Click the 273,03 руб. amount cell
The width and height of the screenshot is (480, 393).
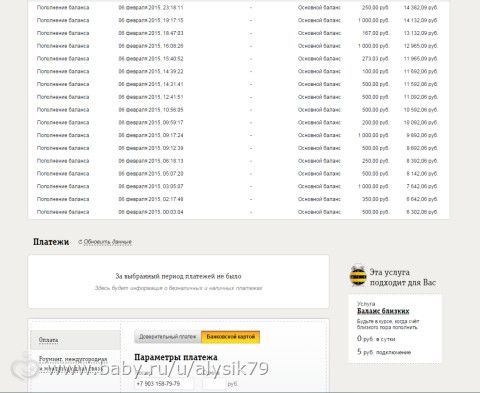click(375, 59)
